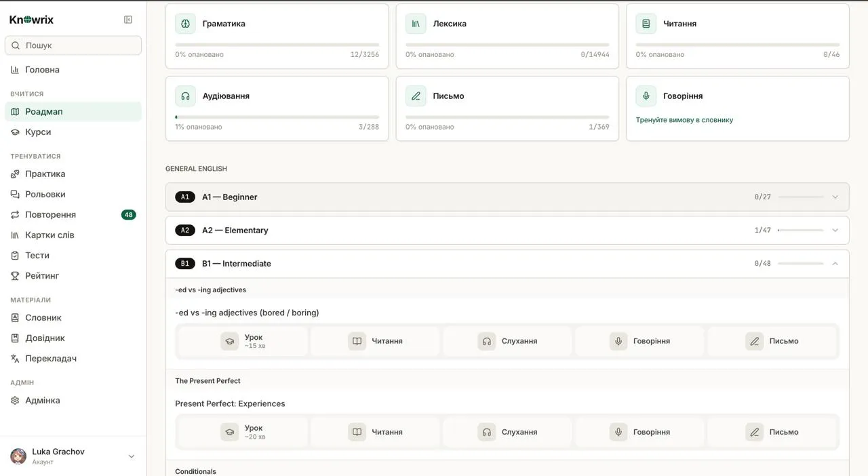This screenshot has height=476, width=868.
Task: Click the "0/48" B1 counter
Action: click(x=762, y=264)
